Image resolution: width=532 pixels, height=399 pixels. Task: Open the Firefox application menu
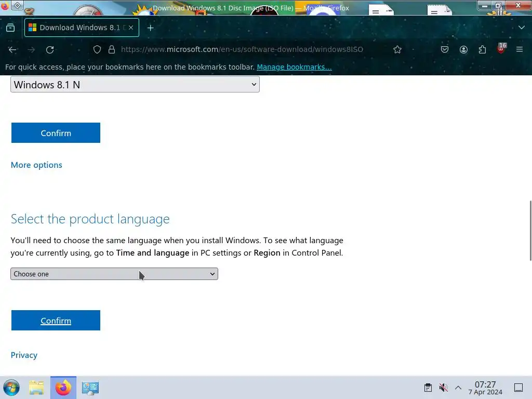point(520,49)
